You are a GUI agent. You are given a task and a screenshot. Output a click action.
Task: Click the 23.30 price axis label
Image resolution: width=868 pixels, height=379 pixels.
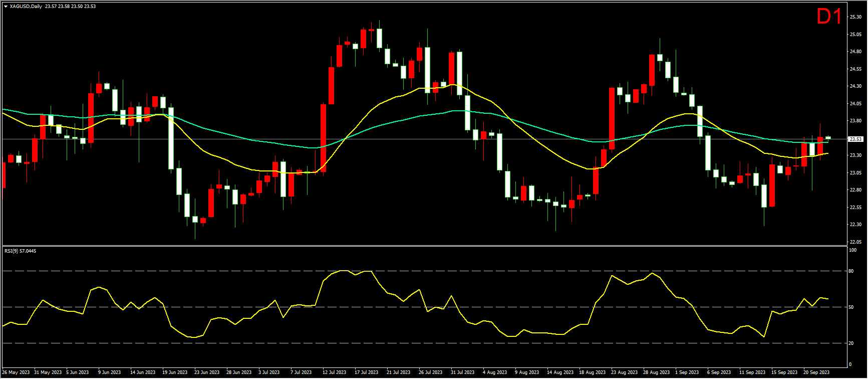pos(855,155)
